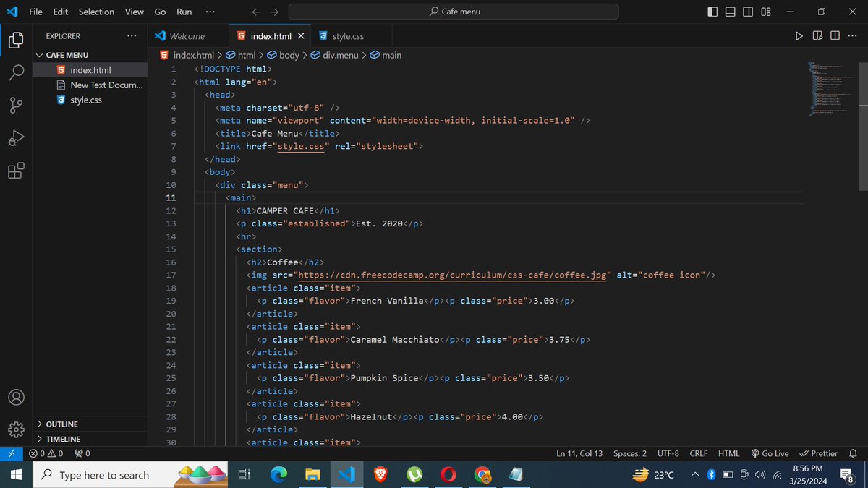Toggle the primary side bar
Screen dimensions: 868x488
pyautogui.click(x=713, y=12)
